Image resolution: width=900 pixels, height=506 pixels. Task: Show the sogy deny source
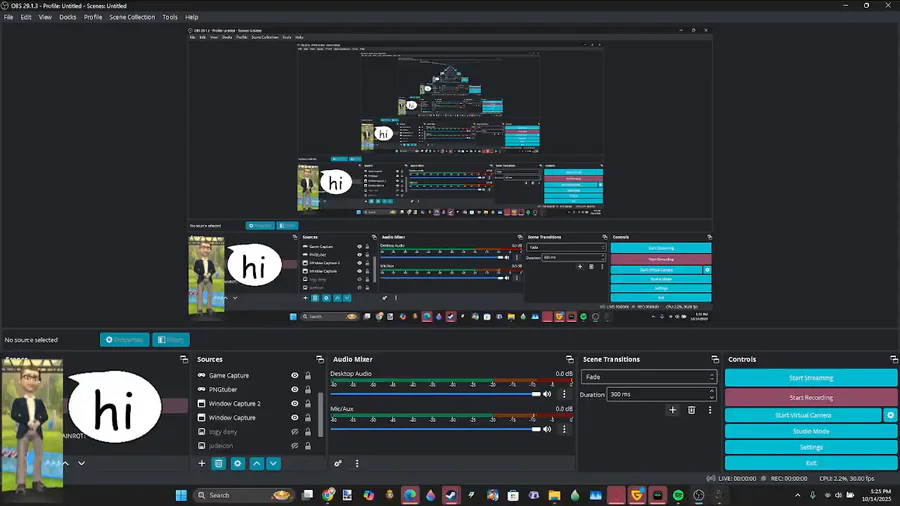point(294,432)
